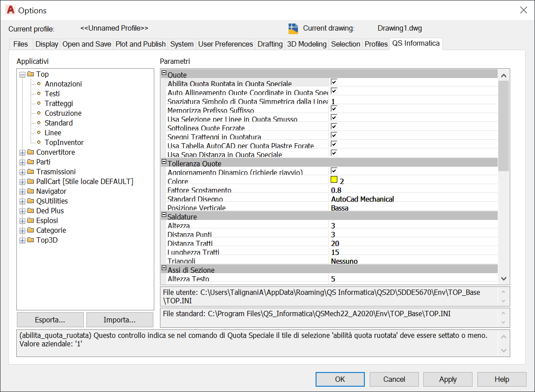Select the Standard Disegno value AutoCad Mechanical
The image size is (535, 392).
[363, 199]
